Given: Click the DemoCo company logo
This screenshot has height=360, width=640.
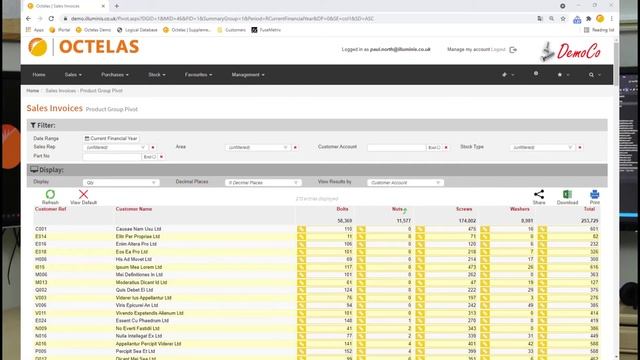Looking at the screenshot, I should 570,52.
